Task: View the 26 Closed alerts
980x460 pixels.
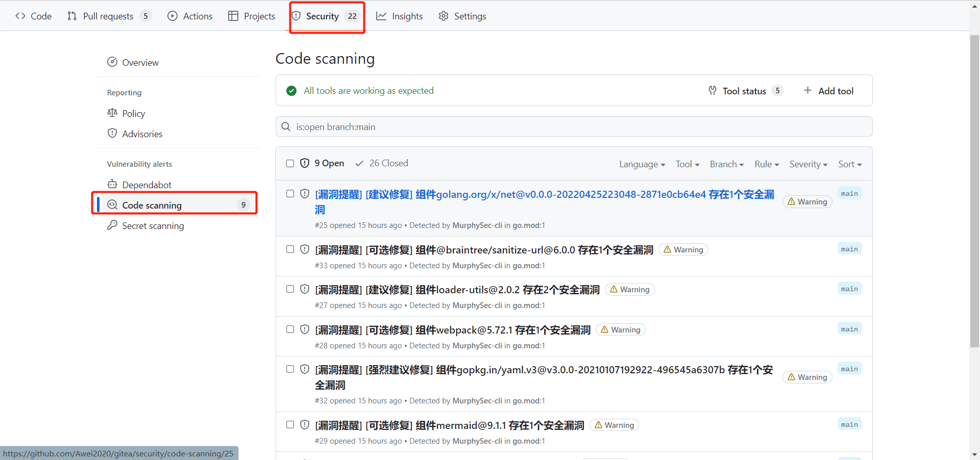Action: click(388, 163)
